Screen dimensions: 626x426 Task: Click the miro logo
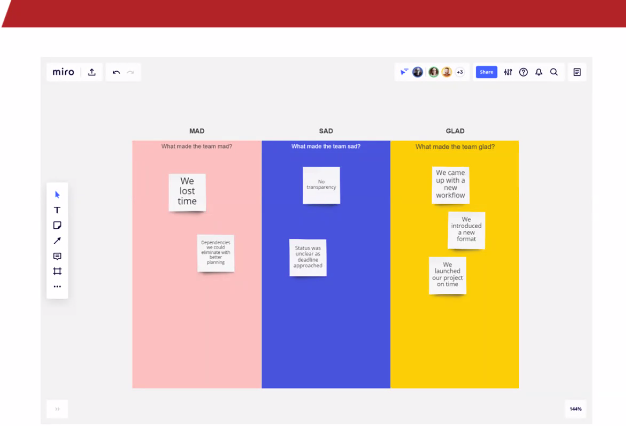click(63, 72)
